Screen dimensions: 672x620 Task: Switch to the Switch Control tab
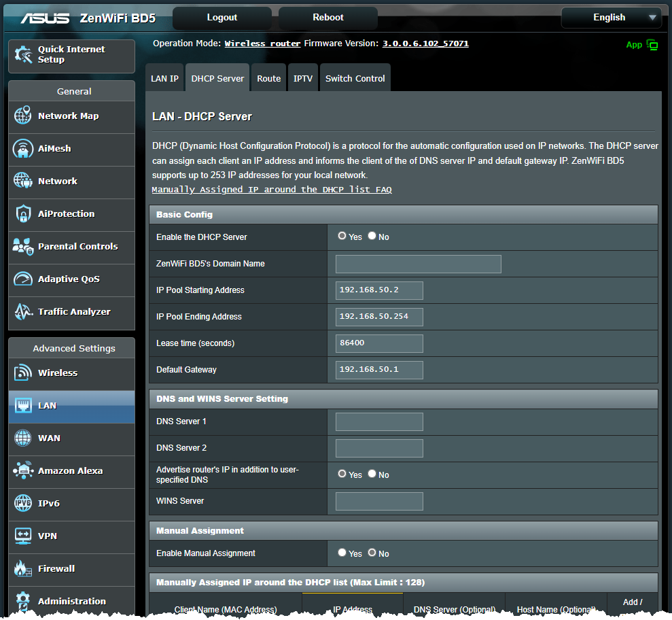click(x=355, y=77)
